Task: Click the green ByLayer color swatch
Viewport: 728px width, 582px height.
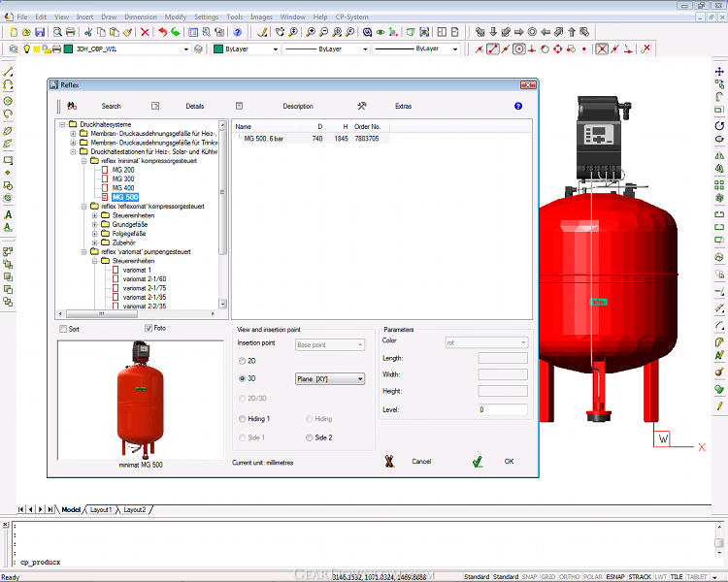Action: tap(217, 48)
